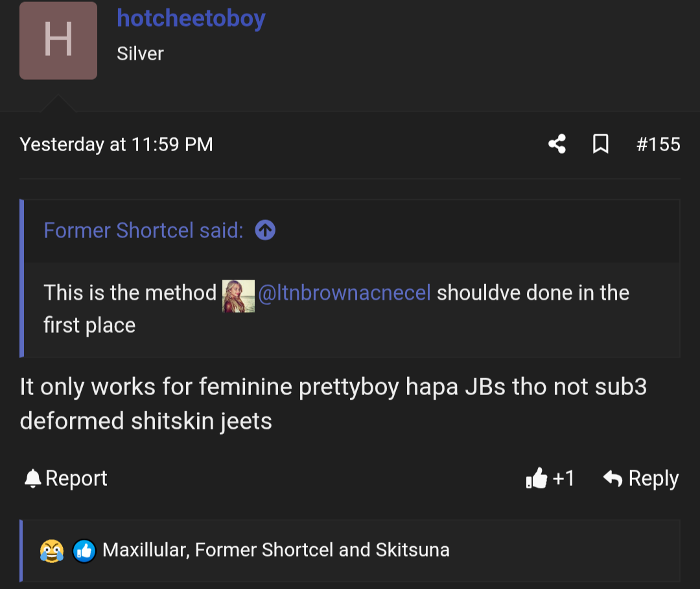The width and height of the screenshot is (700, 589).
Task: View reactions list starting with Maxillular
Action: click(x=275, y=550)
